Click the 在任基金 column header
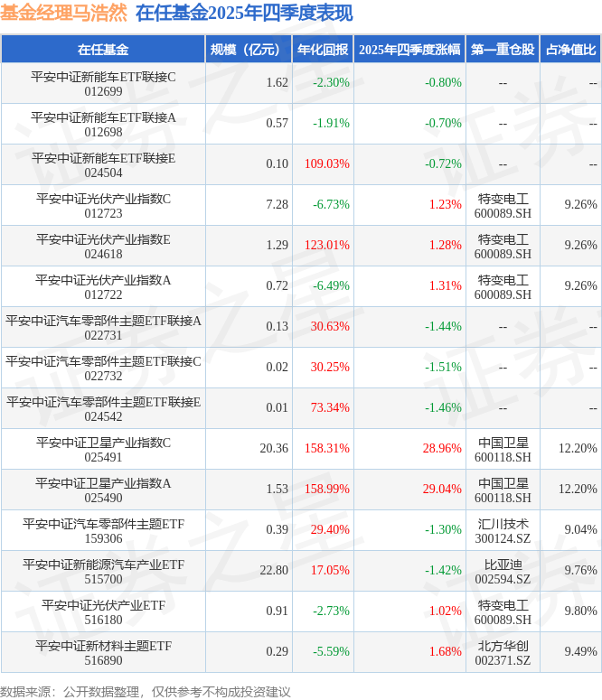The image size is (602, 700). [x=103, y=49]
